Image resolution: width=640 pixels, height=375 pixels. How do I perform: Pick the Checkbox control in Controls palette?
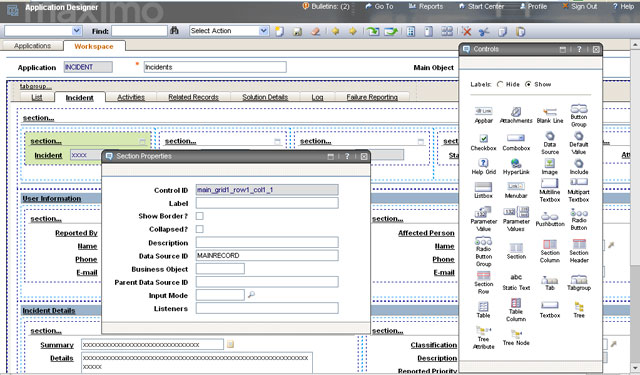[484, 138]
